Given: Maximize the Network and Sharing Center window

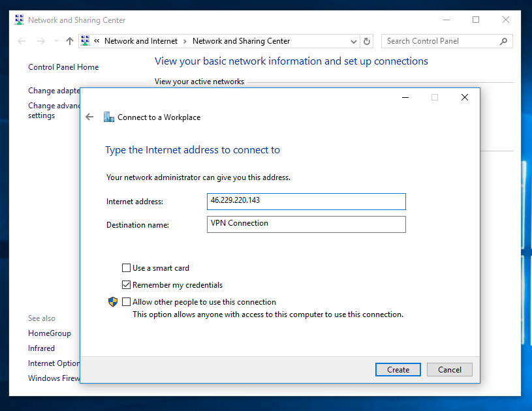Looking at the screenshot, I should coord(476,20).
